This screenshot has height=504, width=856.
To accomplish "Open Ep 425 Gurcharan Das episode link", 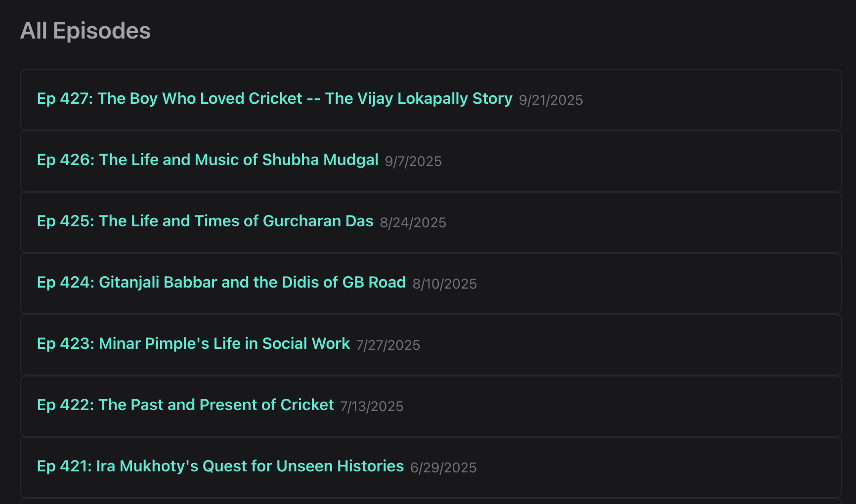I will (205, 221).
